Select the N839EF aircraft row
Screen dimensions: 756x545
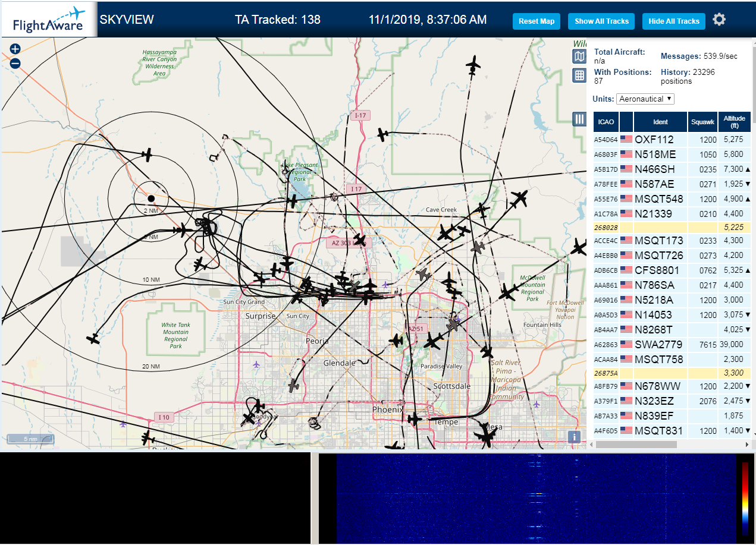point(672,416)
